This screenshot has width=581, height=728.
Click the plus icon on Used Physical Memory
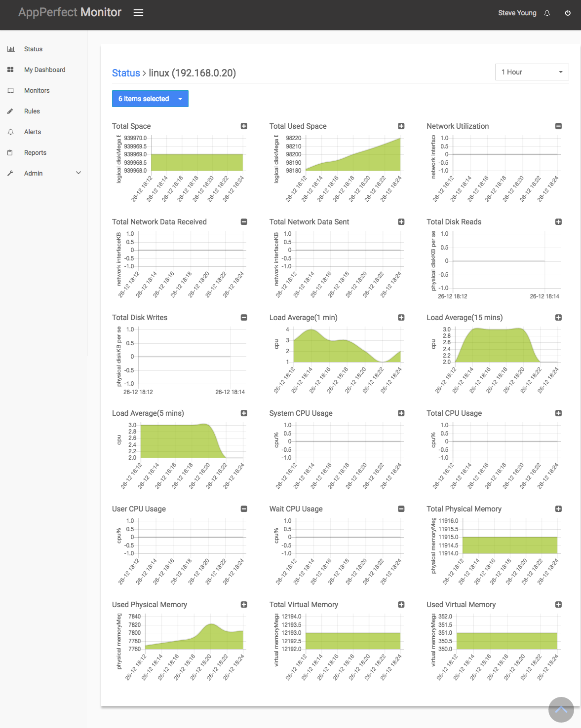[x=244, y=605]
